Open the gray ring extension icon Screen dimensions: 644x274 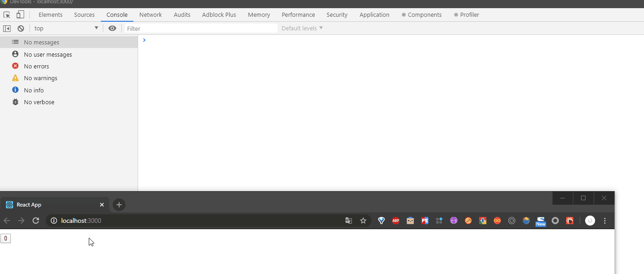(555, 221)
